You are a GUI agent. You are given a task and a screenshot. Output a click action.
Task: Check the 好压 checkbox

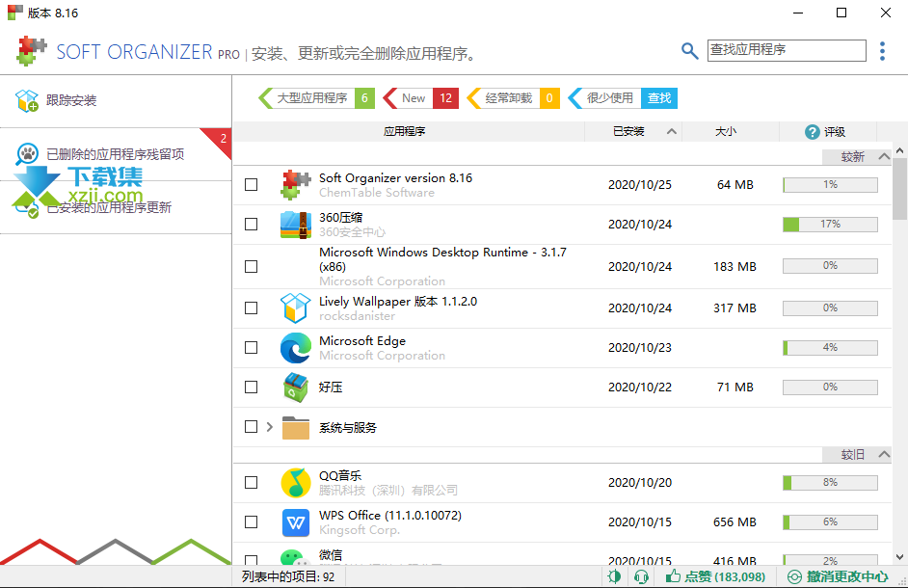[252, 387]
